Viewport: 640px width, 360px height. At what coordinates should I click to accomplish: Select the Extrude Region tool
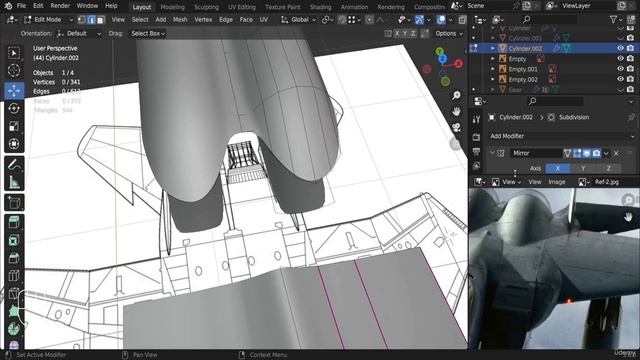pyautogui.click(x=14, y=222)
